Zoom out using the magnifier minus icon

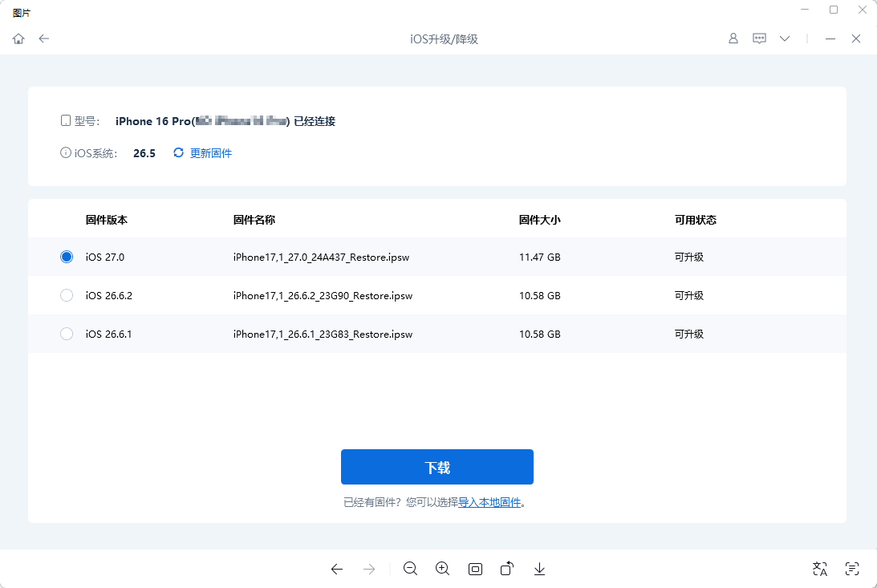click(411, 569)
